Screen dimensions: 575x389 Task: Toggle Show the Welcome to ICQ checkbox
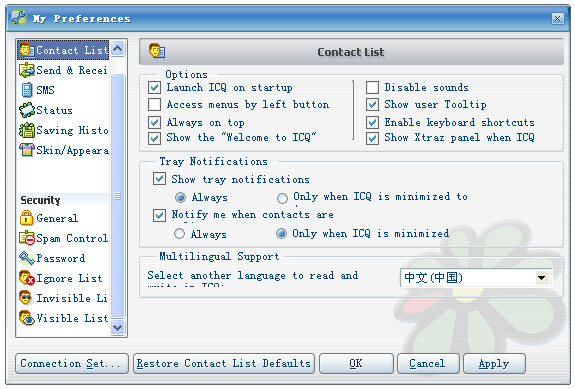[154, 138]
